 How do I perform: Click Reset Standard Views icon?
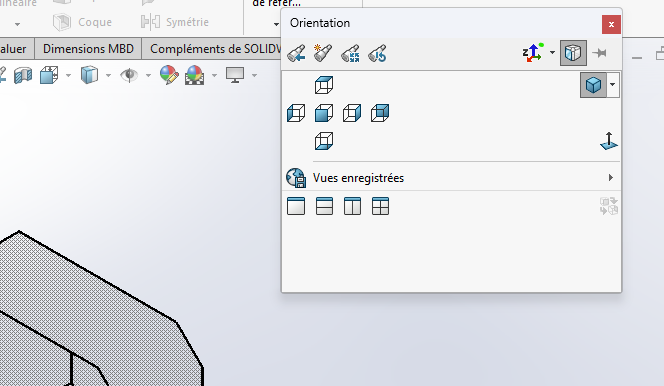[x=377, y=53]
